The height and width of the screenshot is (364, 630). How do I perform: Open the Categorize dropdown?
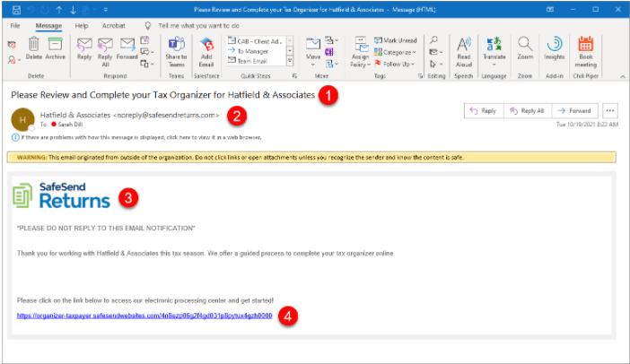[x=395, y=52]
